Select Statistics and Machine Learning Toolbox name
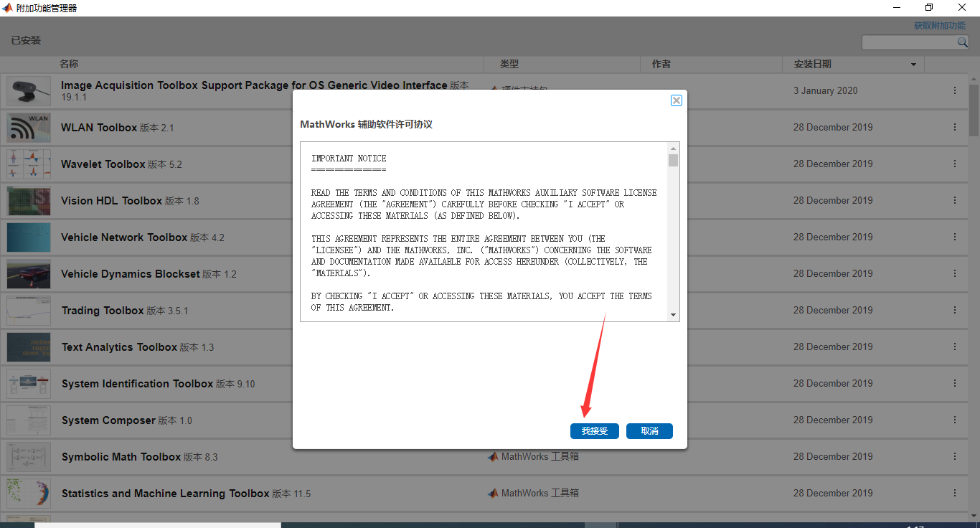The width and height of the screenshot is (980, 528). [166, 494]
